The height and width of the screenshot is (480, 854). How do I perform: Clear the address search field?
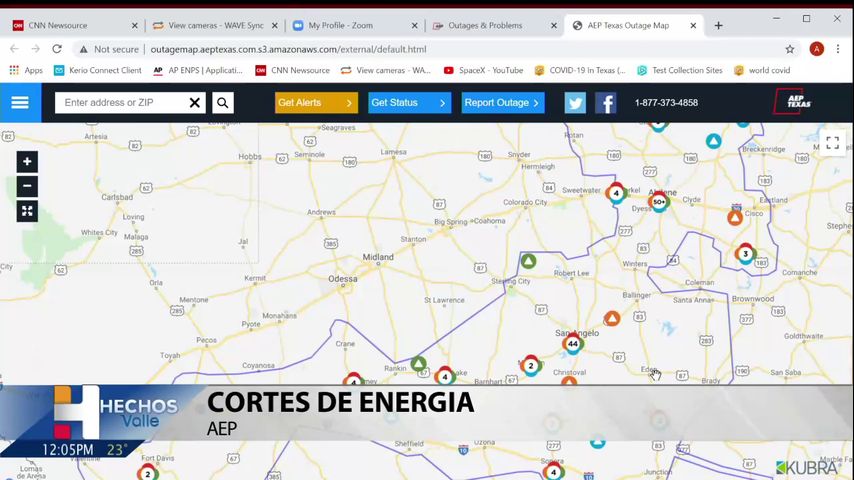click(195, 102)
